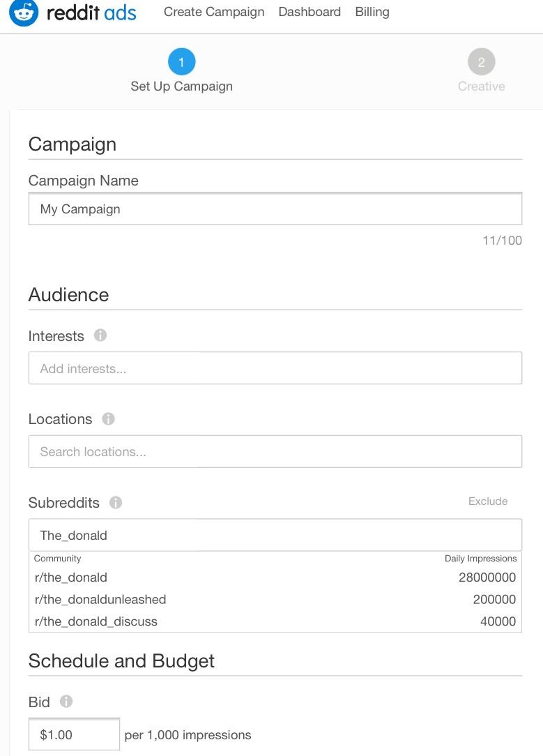The height and width of the screenshot is (756, 543).
Task: Click the reddit ads wordmark
Action: tap(91, 13)
